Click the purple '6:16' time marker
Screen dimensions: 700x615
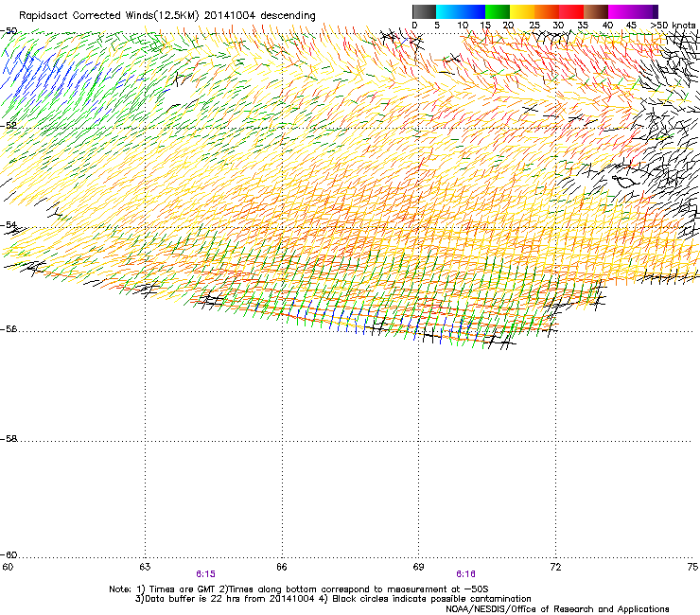pyautogui.click(x=465, y=574)
